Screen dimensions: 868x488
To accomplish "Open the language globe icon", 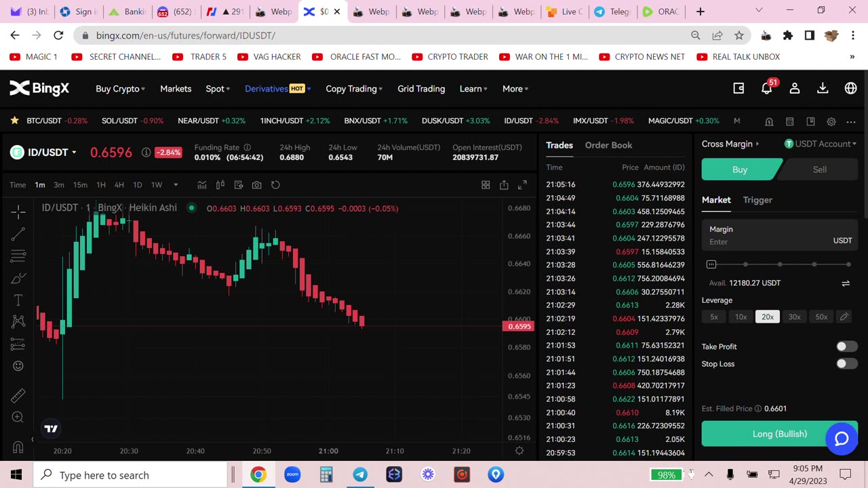I will tap(850, 88).
